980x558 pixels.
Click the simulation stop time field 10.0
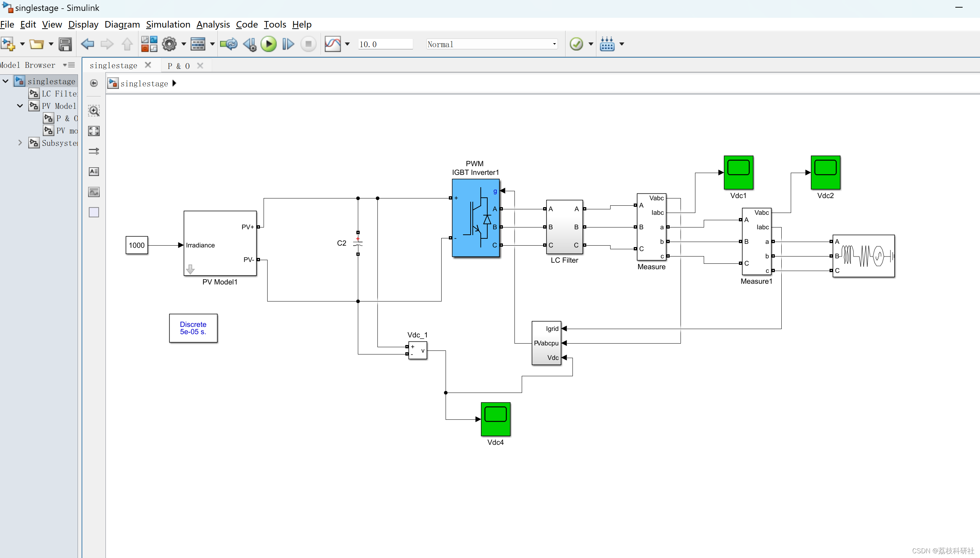coord(385,44)
